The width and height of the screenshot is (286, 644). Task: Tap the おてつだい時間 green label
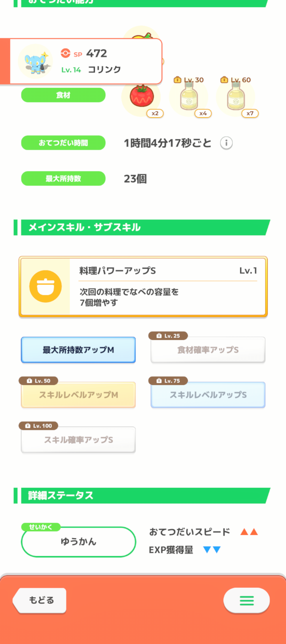click(63, 143)
